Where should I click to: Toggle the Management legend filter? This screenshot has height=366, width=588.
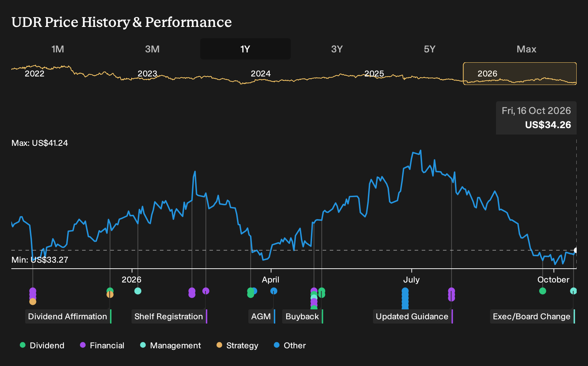pyautogui.click(x=171, y=345)
